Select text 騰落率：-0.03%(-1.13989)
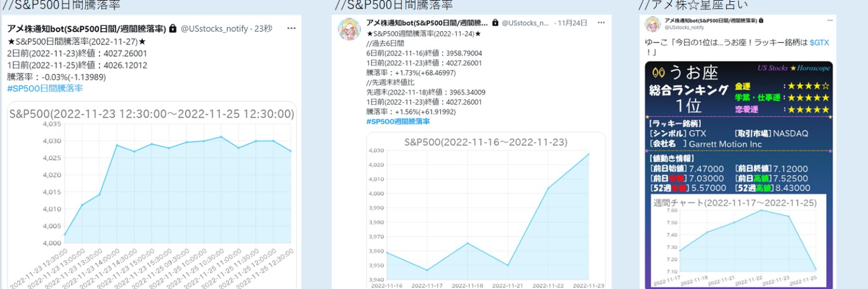Screen dimensions: 868x289 (57, 77)
